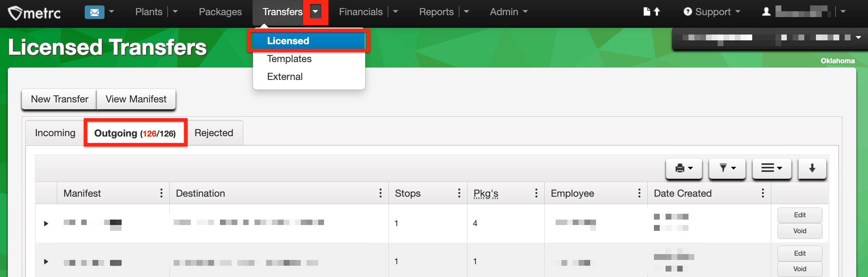The width and height of the screenshot is (868, 277).
Task: Expand the second transfer row with 1 package
Action: pyautogui.click(x=46, y=261)
